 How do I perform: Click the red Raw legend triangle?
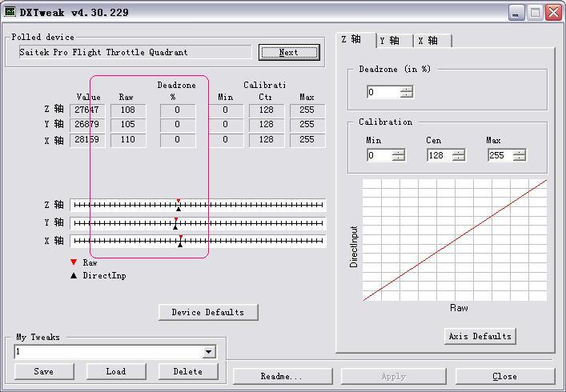coord(74,262)
